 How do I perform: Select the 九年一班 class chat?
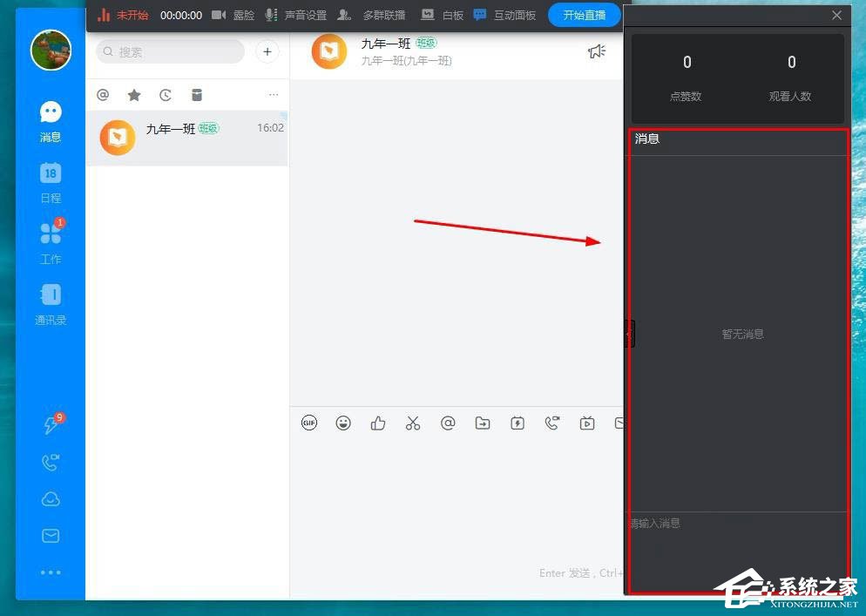coord(187,138)
